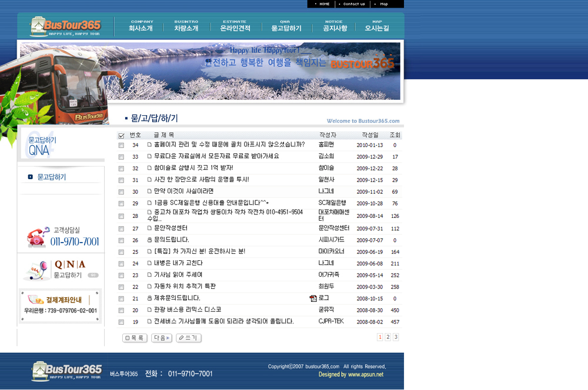Viewport: 588px width, 390px height.
Task: Click the Contact us link at top
Action: click(x=353, y=4)
